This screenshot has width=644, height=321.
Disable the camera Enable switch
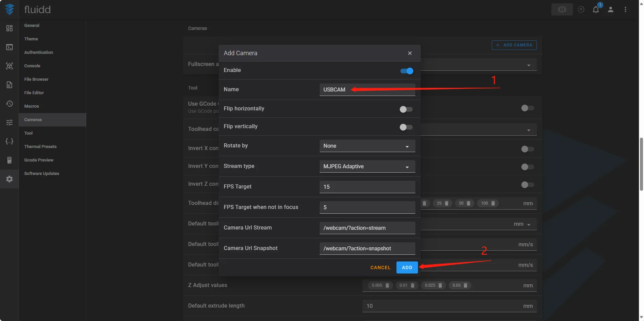407,71
